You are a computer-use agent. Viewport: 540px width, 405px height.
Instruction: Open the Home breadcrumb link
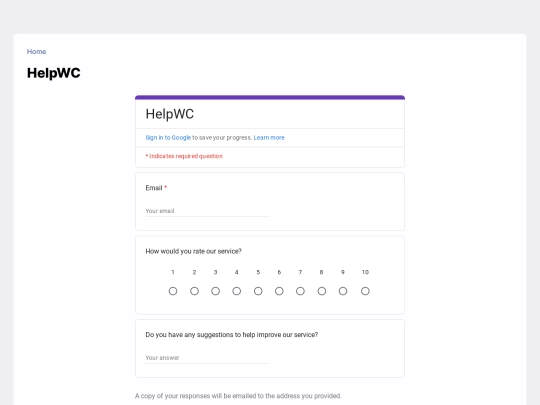point(37,52)
